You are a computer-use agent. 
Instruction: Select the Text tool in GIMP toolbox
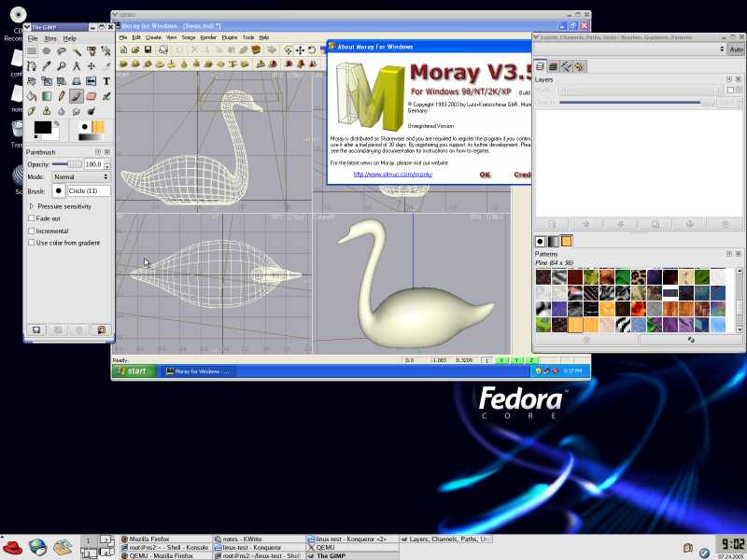pyautogui.click(x=106, y=81)
